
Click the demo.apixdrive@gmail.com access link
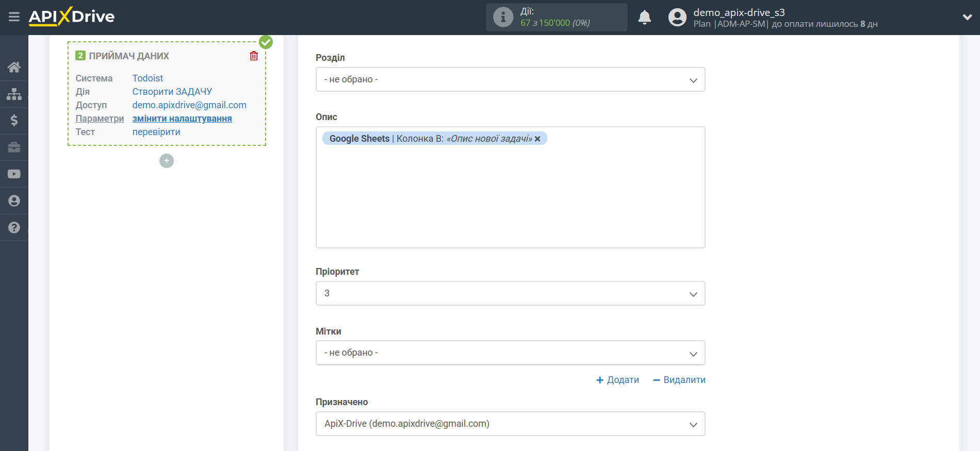coord(189,105)
